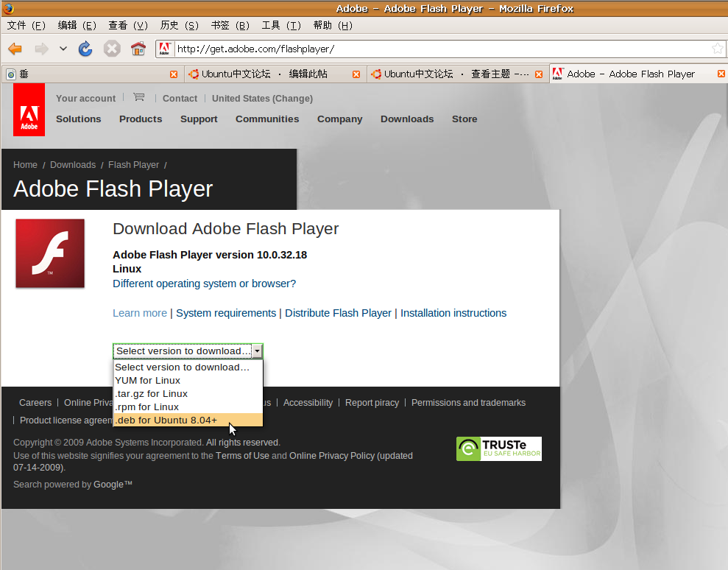Image resolution: width=728 pixels, height=570 pixels.
Task: Open the 查看 (View) menu
Action: (128, 25)
